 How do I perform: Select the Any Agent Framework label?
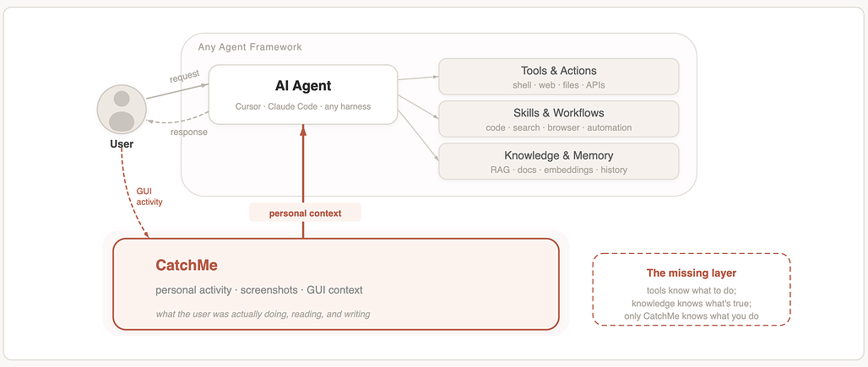point(250,47)
